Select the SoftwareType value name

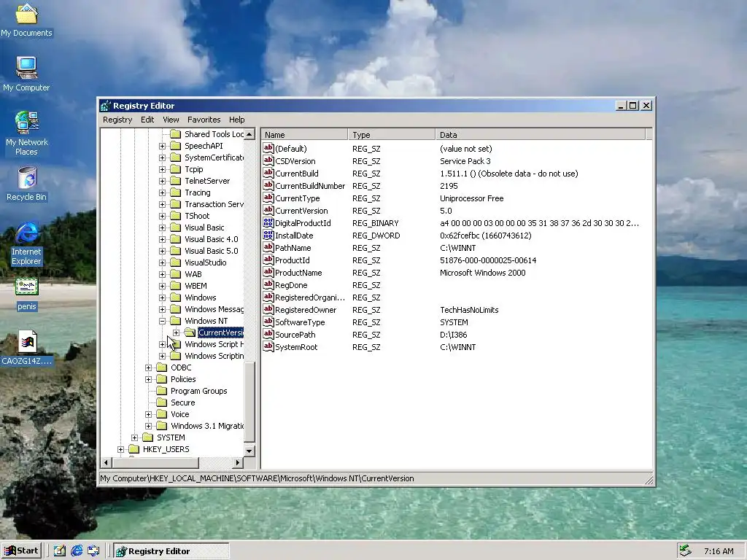[x=300, y=322]
